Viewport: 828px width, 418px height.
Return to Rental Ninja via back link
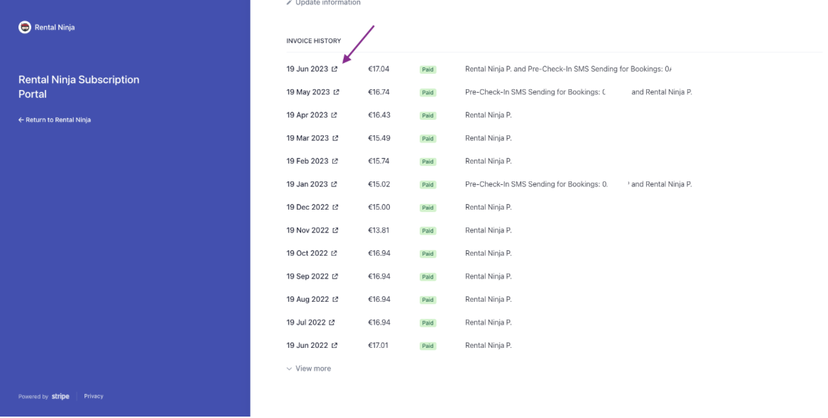(54, 120)
